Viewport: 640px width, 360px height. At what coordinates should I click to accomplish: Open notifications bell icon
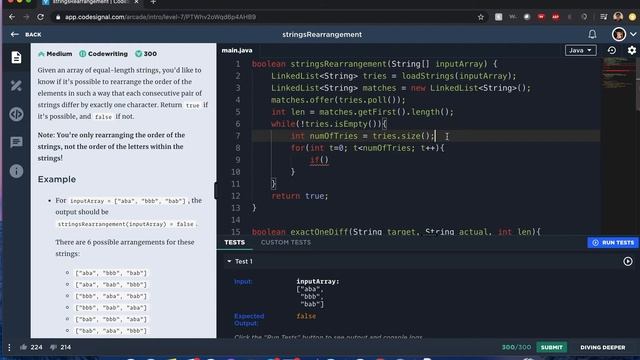pyautogui.click(x=592, y=34)
